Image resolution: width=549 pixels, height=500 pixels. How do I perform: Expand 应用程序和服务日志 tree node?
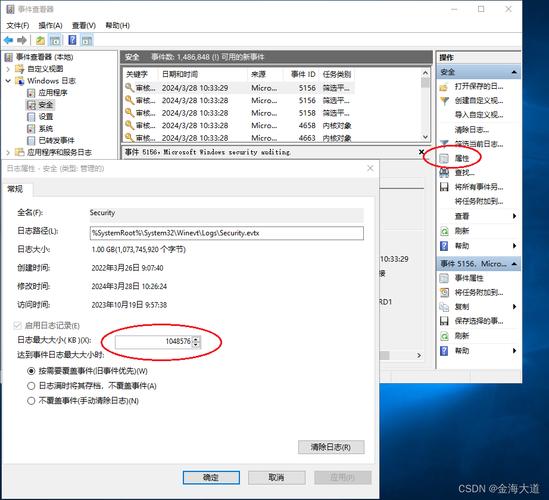(8, 152)
